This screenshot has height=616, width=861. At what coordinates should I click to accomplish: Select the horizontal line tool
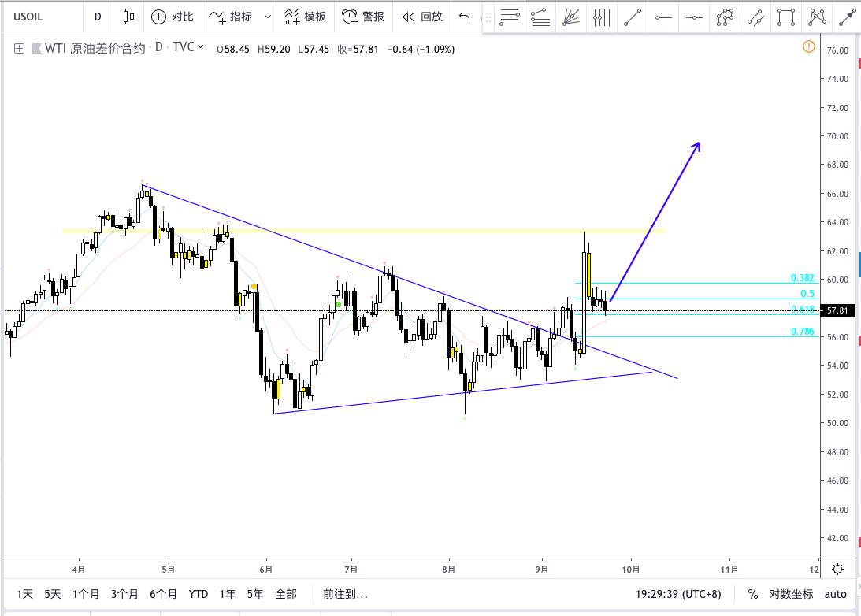click(x=663, y=17)
